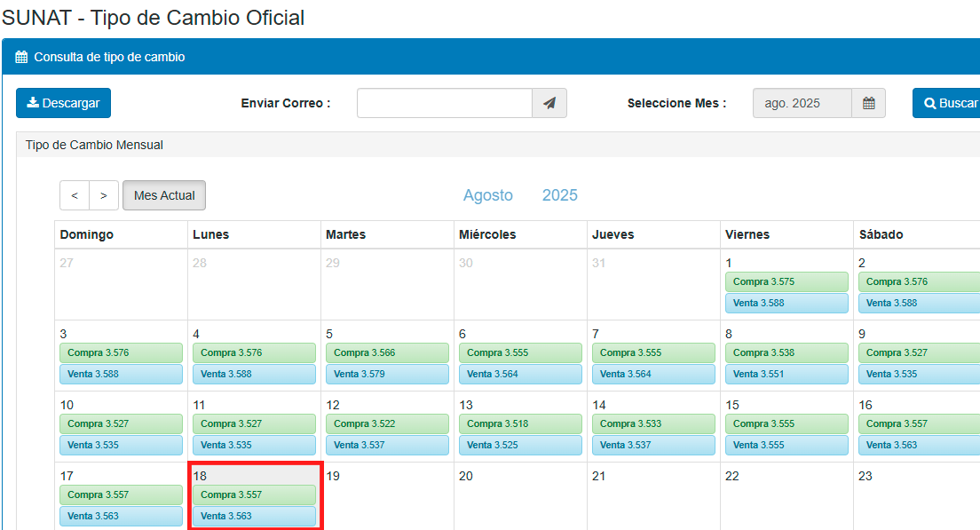Select Compra 3.576 on Sunday 3
This screenshot has height=530, width=980.
pos(122,353)
